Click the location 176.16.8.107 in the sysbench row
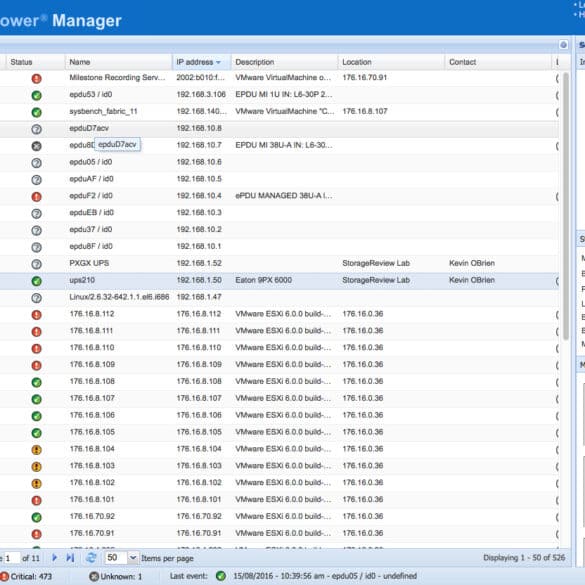 coord(365,111)
